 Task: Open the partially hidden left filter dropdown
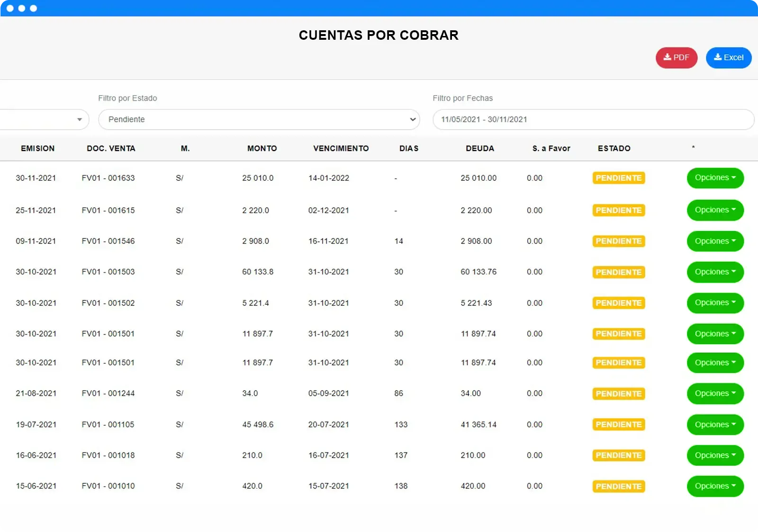point(44,119)
